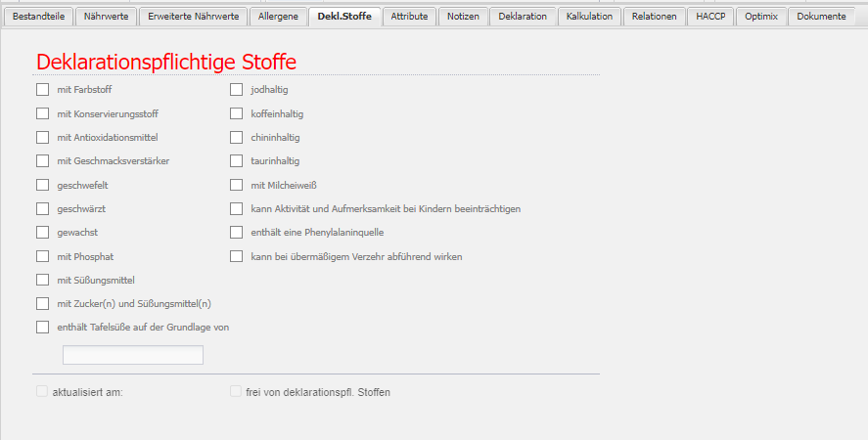Viewport: 868px width, 440px height.
Task: Enable the 'mit Phosphat' checkbox
Action: coord(42,256)
